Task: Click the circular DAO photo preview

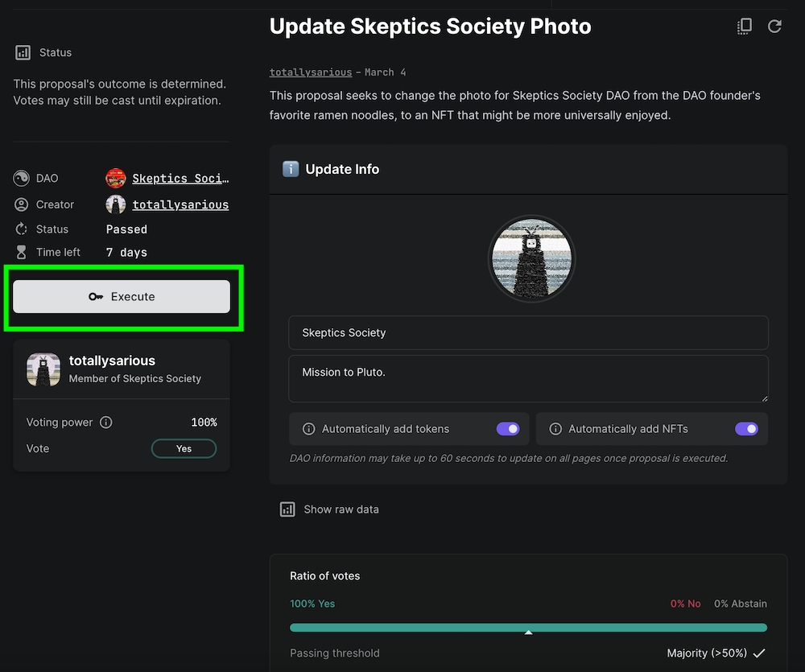Action: click(531, 258)
